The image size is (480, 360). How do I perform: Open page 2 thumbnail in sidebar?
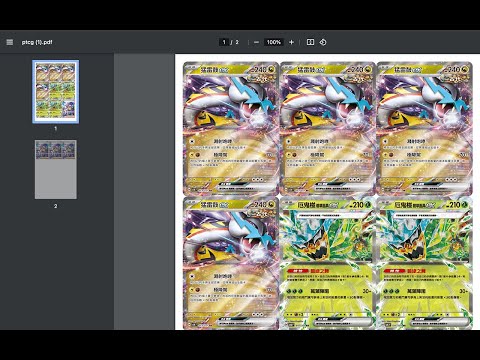(x=56, y=170)
